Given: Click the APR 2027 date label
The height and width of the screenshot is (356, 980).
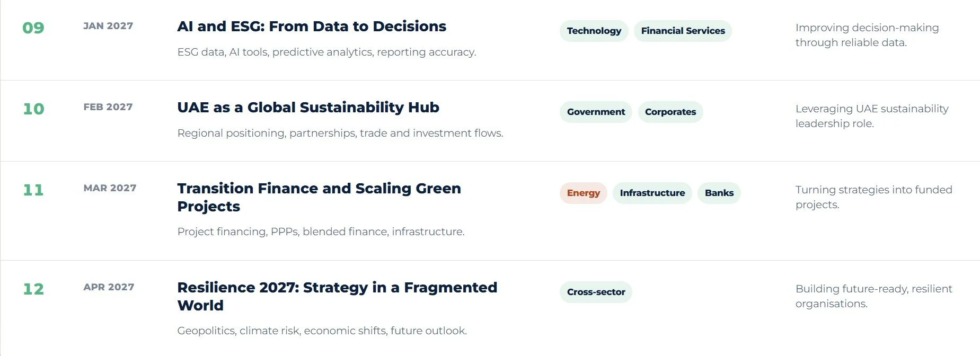Looking at the screenshot, I should pyautogui.click(x=109, y=287).
